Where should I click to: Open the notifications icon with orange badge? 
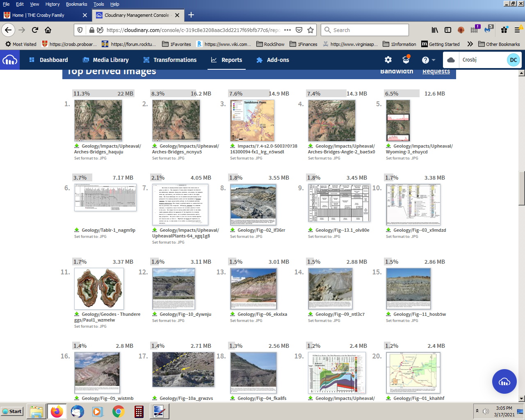pos(406,59)
